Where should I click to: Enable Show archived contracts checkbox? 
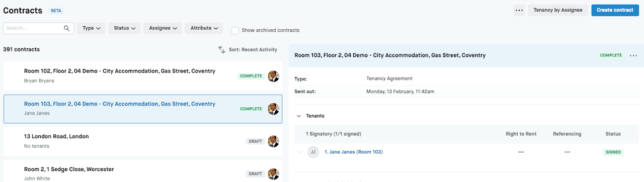coord(235,30)
